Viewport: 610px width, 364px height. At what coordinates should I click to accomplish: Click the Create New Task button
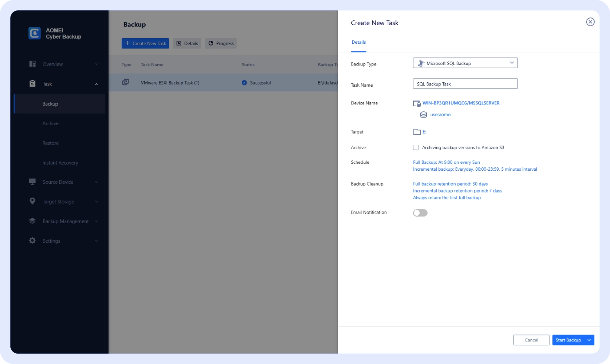click(145, 43)
